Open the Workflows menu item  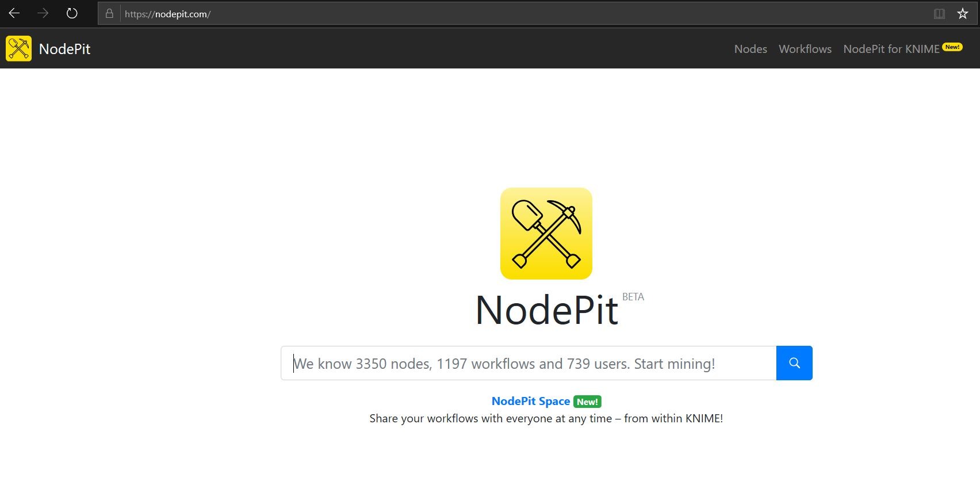pyautogui.click(x=805, y=49)
